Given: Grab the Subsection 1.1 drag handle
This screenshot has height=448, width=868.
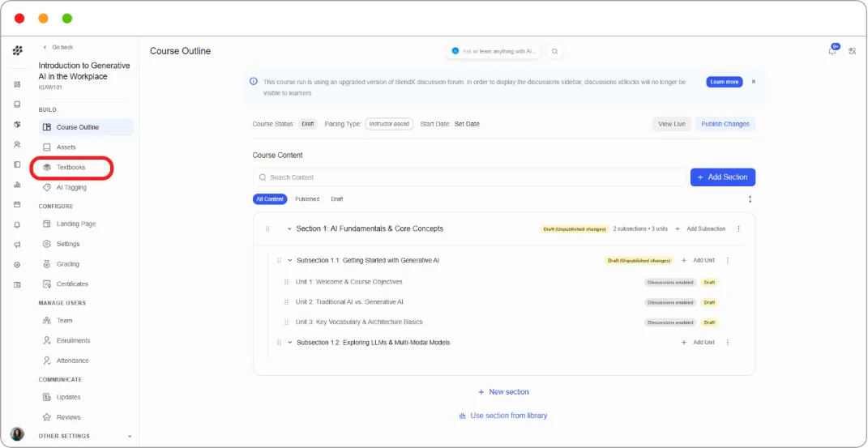Looking at the screenshot, I should point(279,261).
